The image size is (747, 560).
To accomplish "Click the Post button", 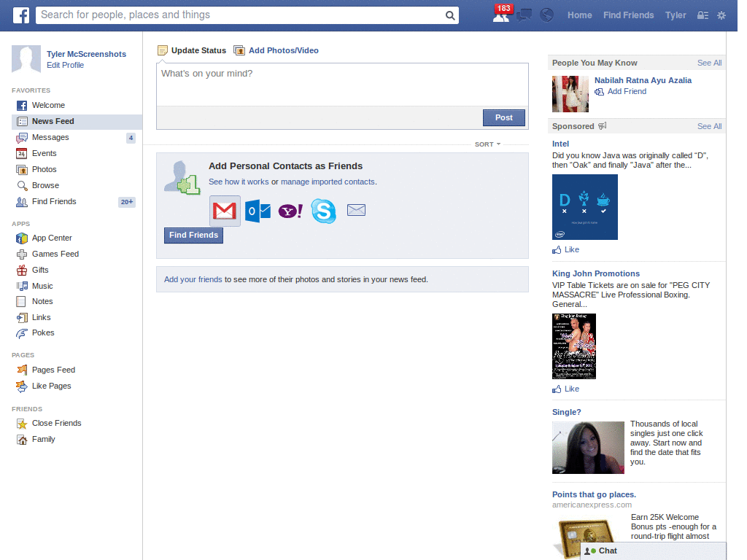I will [503, 117].
